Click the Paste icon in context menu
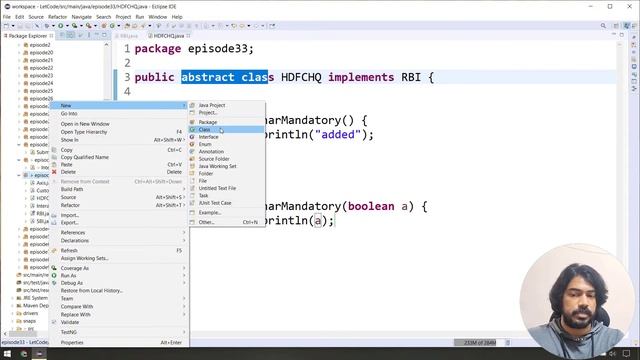 pos(54,164)
